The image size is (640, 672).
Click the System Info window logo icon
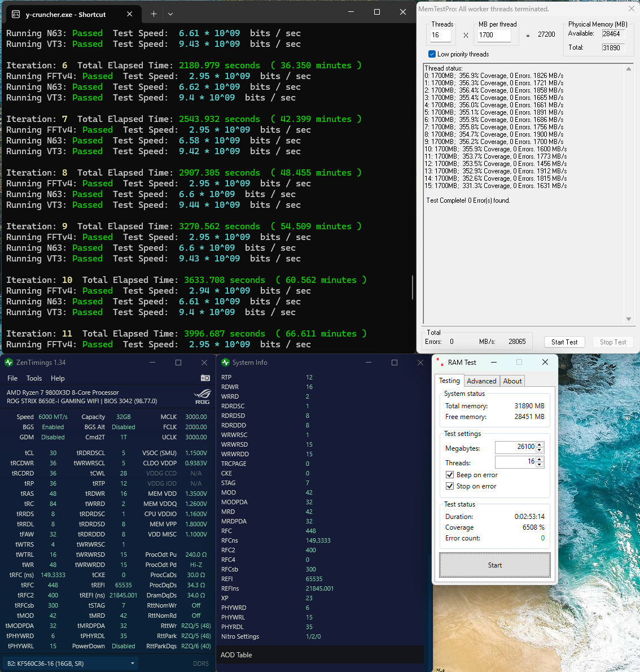[x=225, y=363]
